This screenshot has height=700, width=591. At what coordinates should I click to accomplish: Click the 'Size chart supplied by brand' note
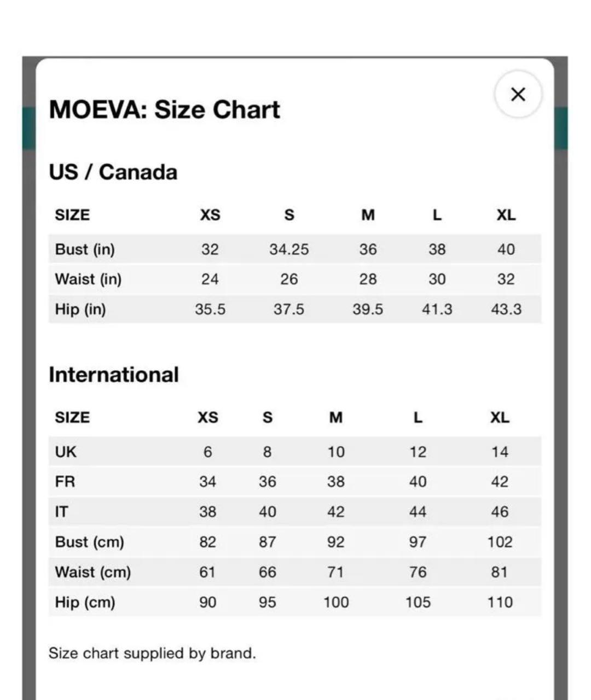coord(152,653)
